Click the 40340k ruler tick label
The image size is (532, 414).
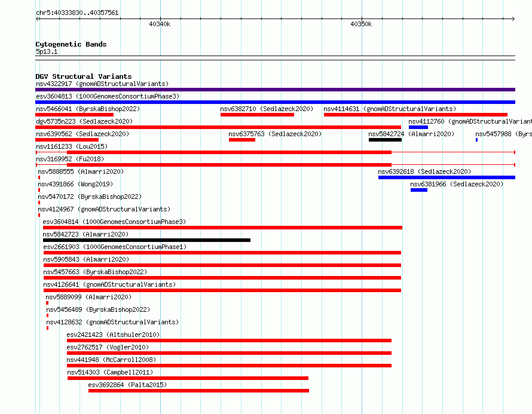point(160,24)
